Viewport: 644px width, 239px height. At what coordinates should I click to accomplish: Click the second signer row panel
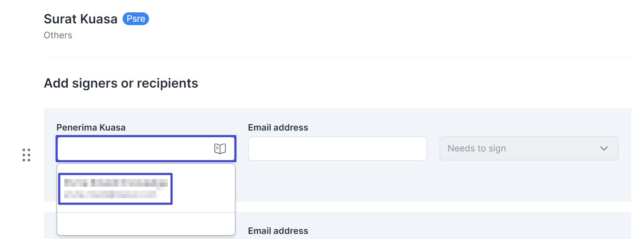(426, 225)
